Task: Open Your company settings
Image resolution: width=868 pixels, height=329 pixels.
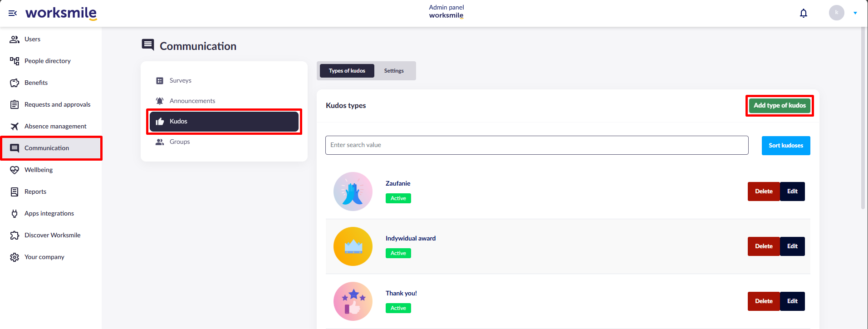Action: [x=44, y=257]
